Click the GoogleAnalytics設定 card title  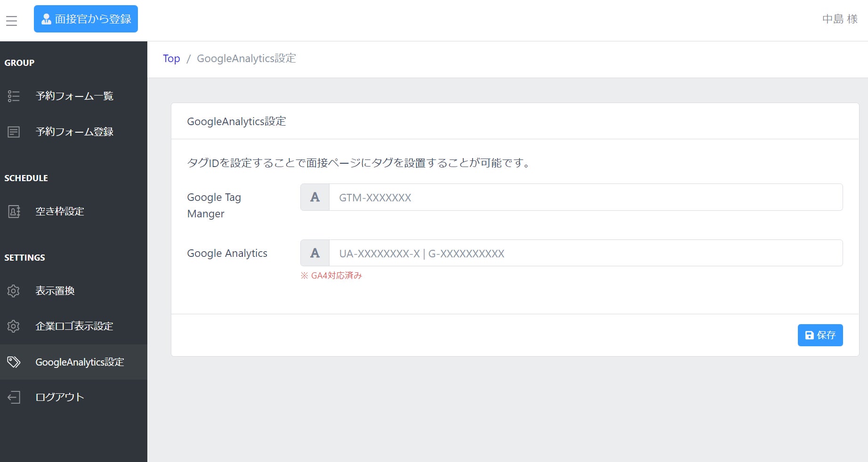(236, 121)
